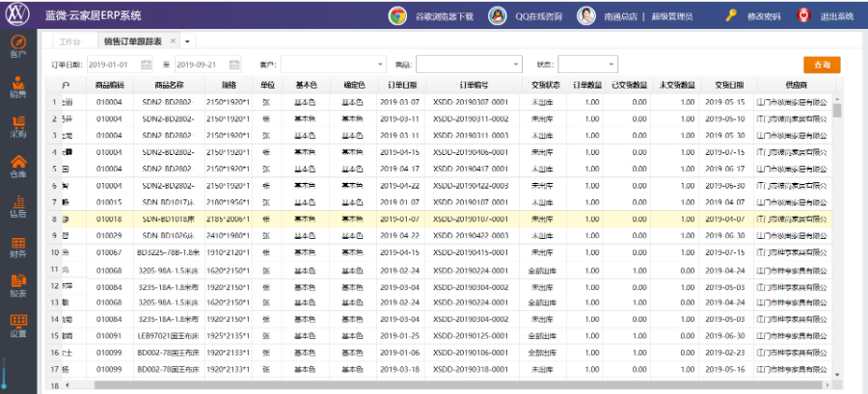Sort by the 订单编号 column header
The height and width of the screenshot is (394, 868).
click(474, 85)
